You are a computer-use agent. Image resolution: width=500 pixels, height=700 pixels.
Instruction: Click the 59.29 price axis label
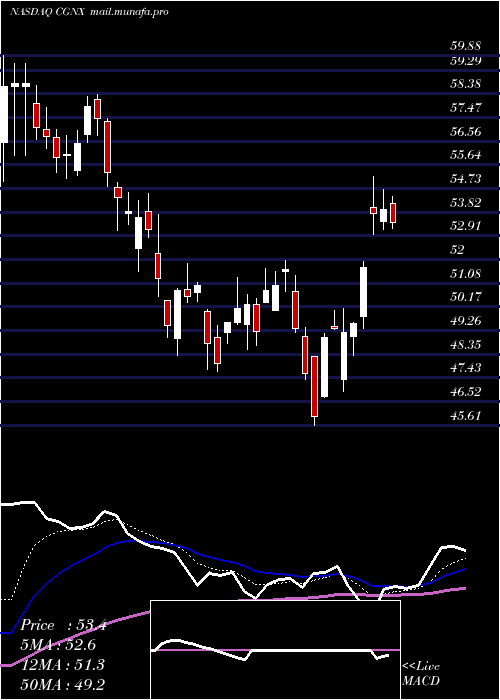[465, 60]
